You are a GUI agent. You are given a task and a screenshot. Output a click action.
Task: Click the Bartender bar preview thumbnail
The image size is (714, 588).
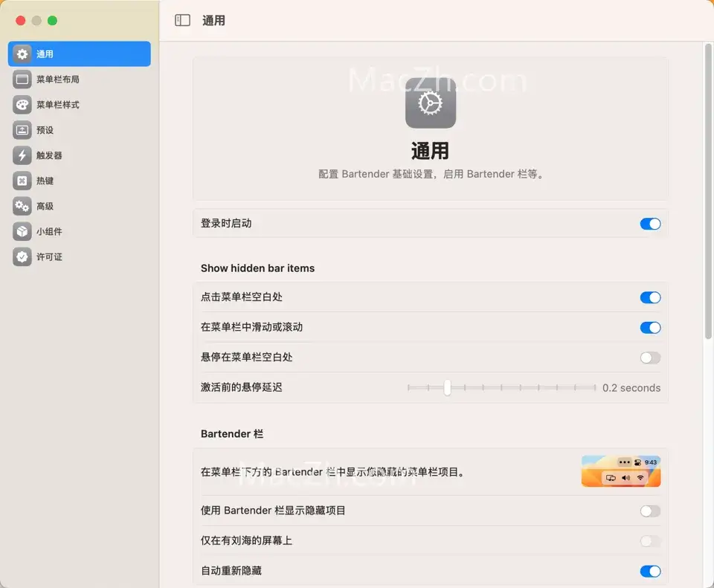[x=621, y=471]
